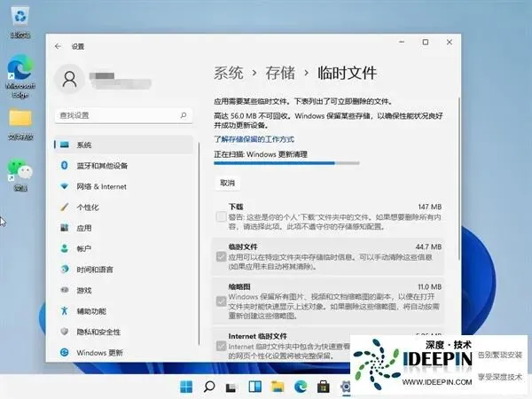Click the paintbrush icon for 个性化
Viewport: 532px width, 399px height.
65,207
